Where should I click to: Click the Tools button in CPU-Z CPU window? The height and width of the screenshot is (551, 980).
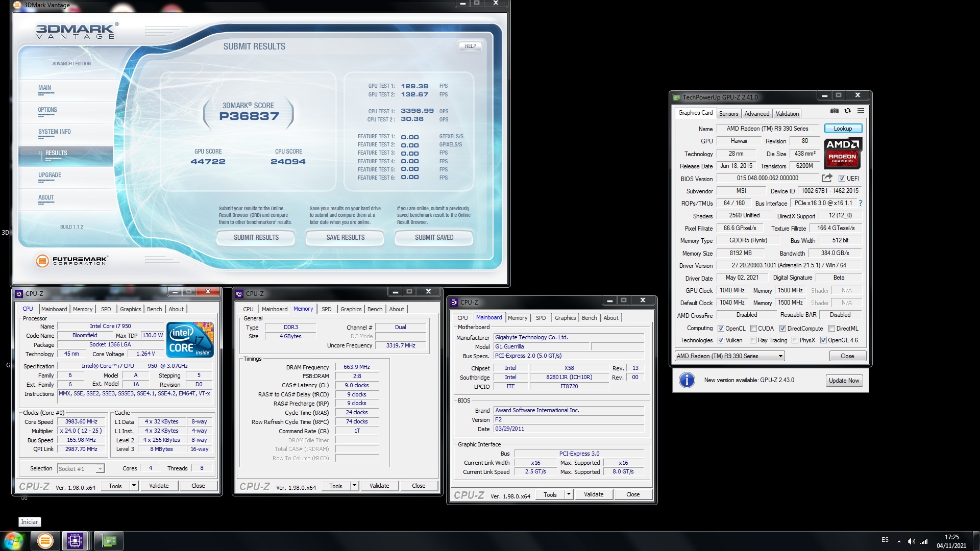[115, 486]
